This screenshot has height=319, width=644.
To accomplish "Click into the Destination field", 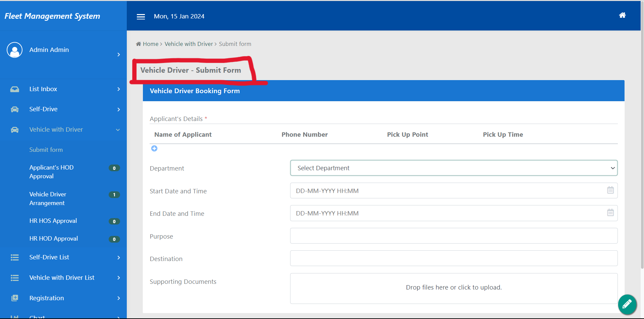I will coord(454,258).
